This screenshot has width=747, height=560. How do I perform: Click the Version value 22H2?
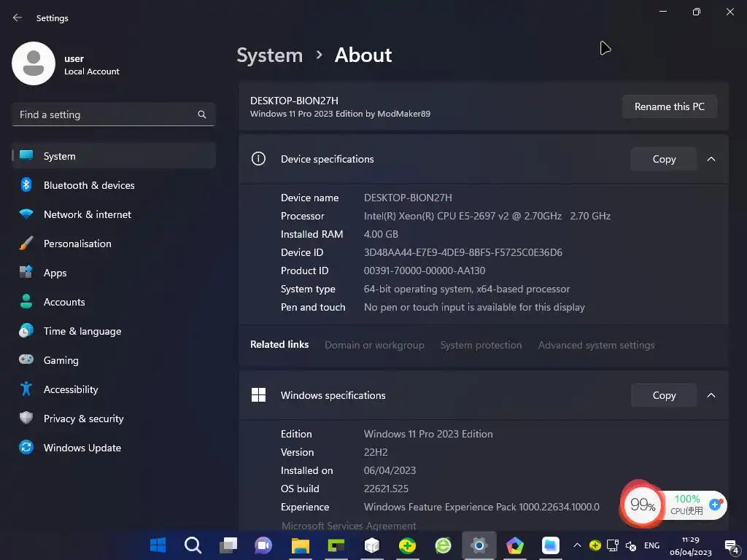(x=376, y=452)
